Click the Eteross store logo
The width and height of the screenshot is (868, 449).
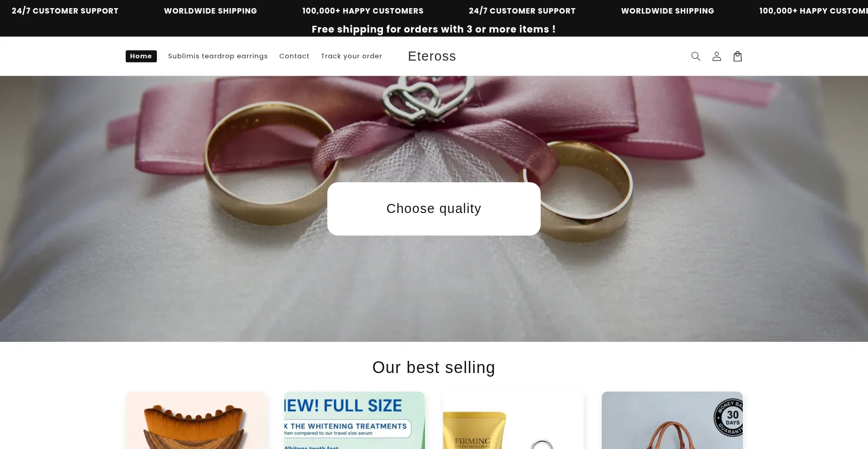click(x=432, y=56)
